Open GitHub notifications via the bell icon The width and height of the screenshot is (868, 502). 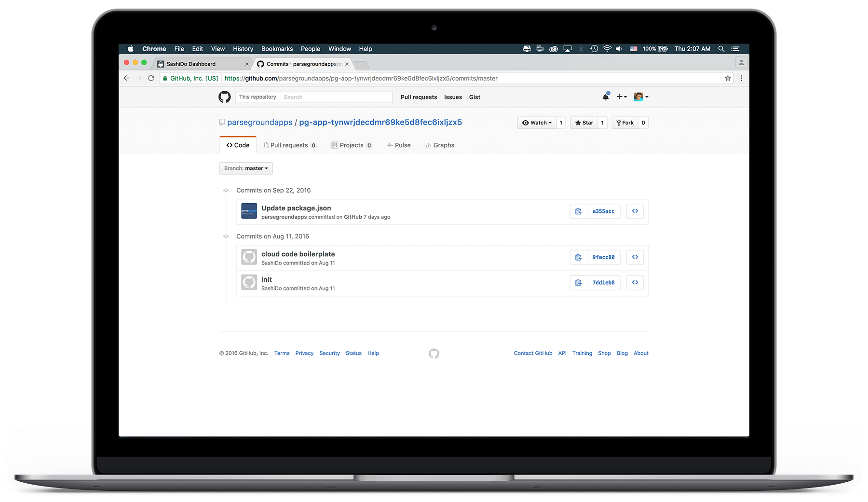(606, 97)
